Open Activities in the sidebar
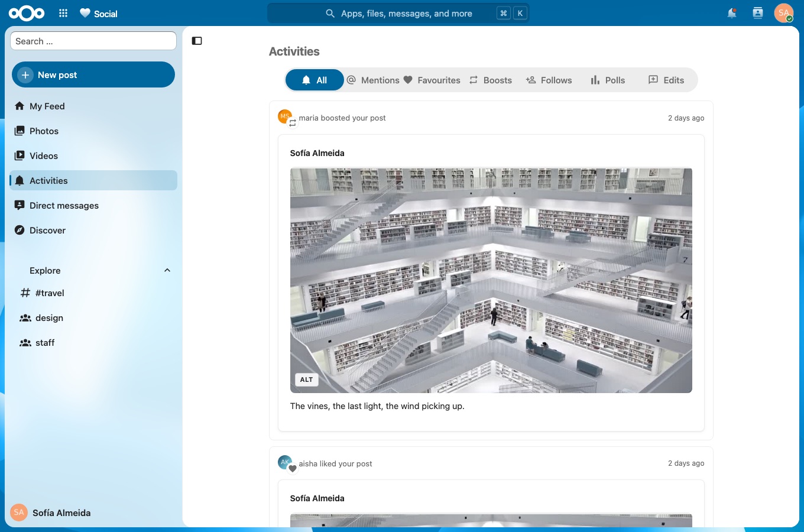Viewport: 804px width, 532px height. (x=93, y=181)
